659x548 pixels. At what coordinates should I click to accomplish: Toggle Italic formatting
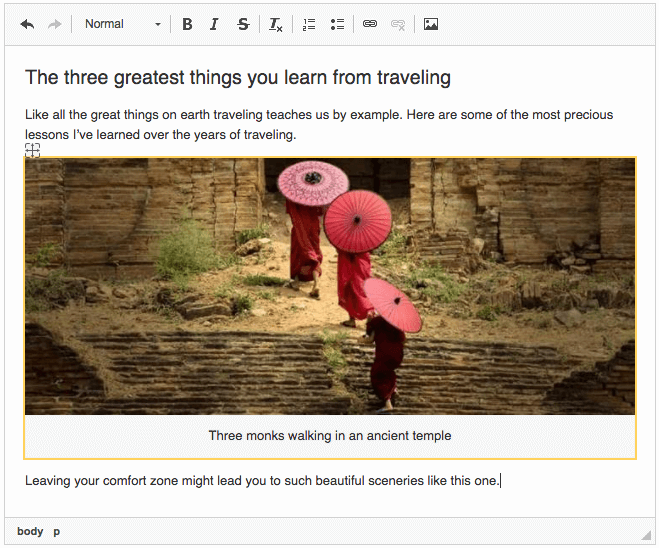point(214,24)
